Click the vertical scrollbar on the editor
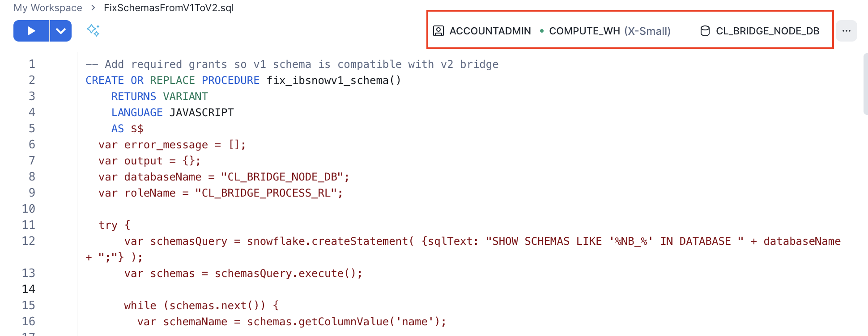 click(x=865, y=84)
